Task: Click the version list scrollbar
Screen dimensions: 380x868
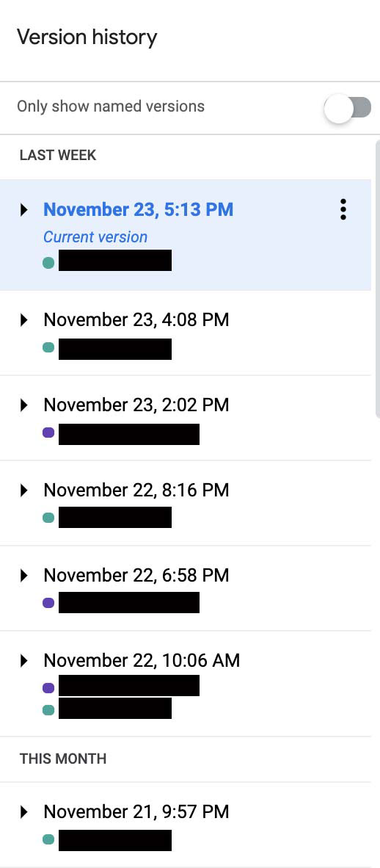Action: click(377, 277)
